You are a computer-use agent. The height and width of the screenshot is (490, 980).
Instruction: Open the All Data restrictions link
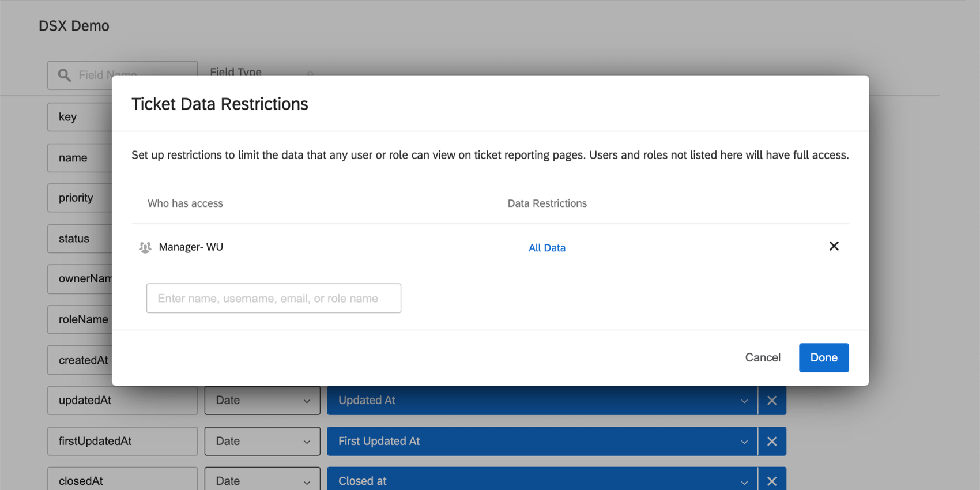point(546,248)
